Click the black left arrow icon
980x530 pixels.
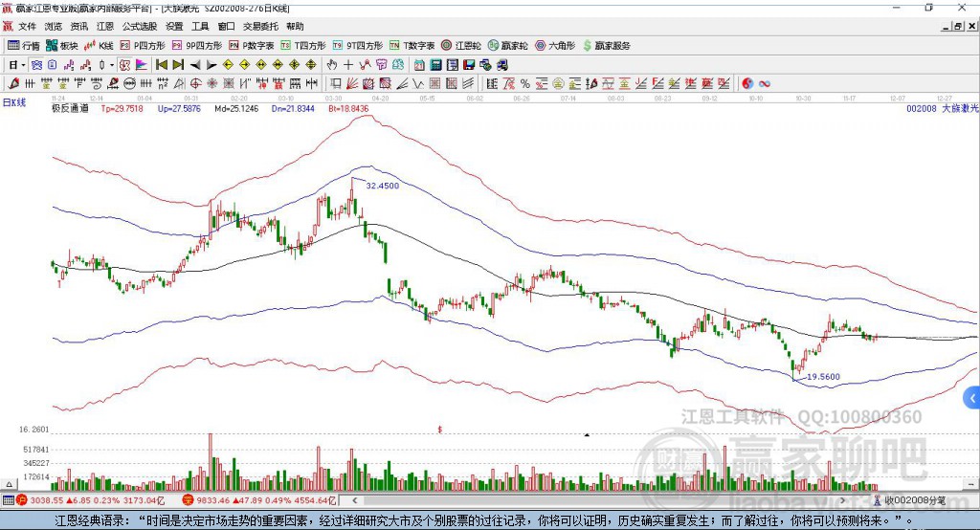pos(195,64)
